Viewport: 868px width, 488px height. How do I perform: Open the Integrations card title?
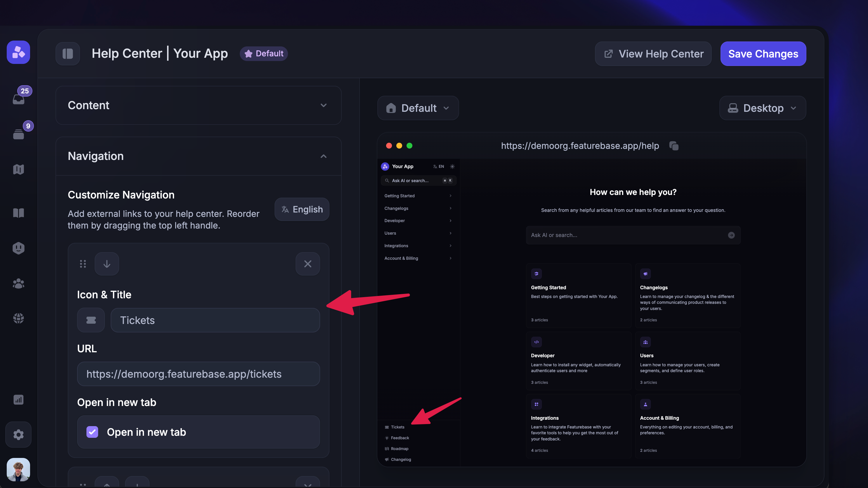point(544,418)
